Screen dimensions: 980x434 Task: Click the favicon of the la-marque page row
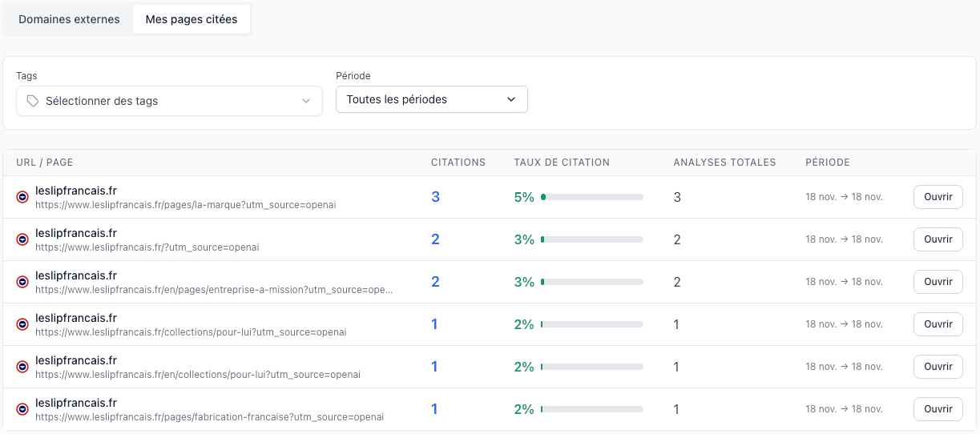22,197
